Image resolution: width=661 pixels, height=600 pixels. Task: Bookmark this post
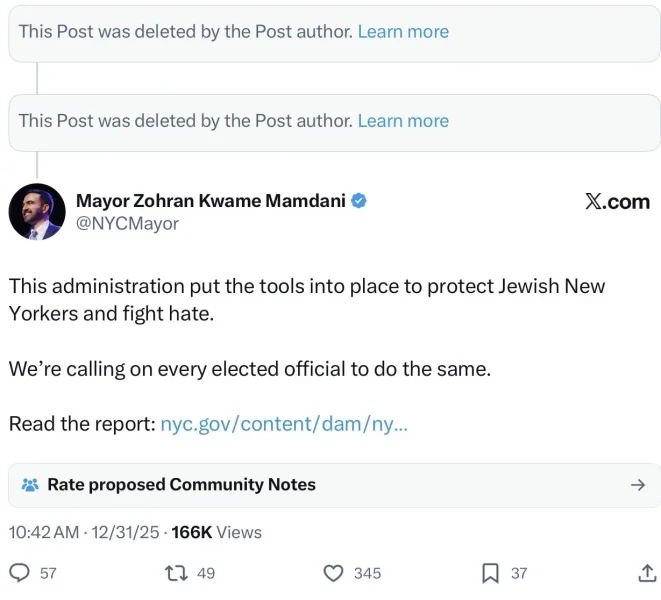pos(491,573)
